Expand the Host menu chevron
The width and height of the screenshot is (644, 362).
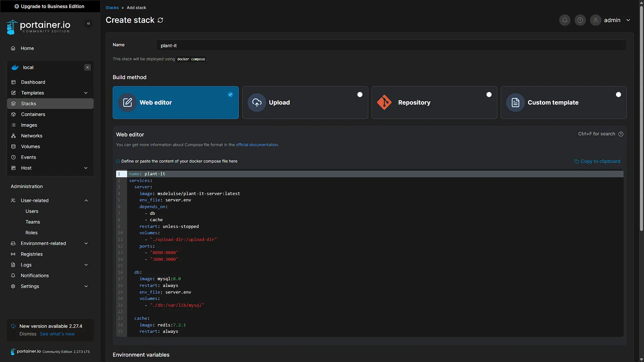(x=86, y=168)
